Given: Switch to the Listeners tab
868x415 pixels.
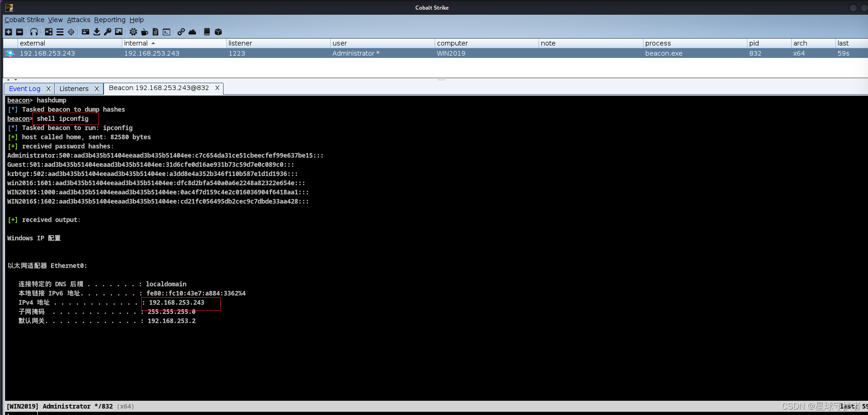Looking at the screenshot, I should (x=74, y=89).
